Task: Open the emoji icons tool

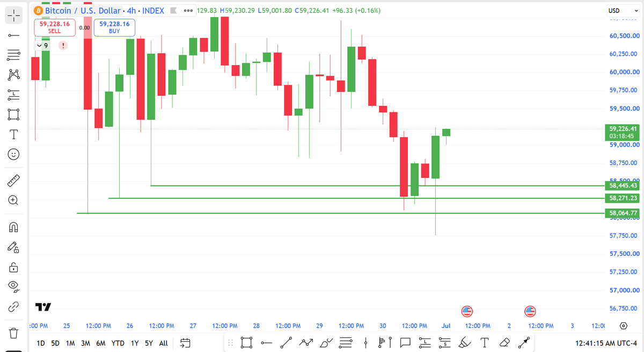Action: [x=13, y=154]
